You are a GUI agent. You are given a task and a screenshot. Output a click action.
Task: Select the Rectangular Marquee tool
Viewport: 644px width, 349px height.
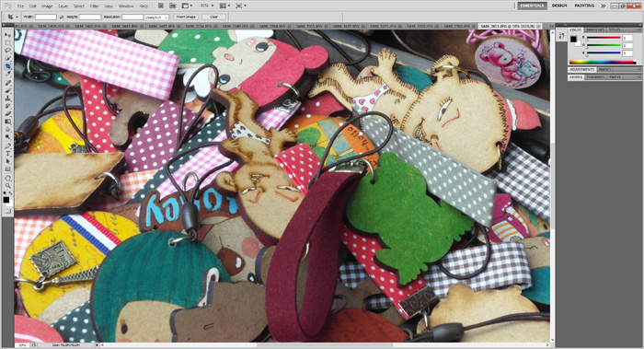tap(7, 43)
